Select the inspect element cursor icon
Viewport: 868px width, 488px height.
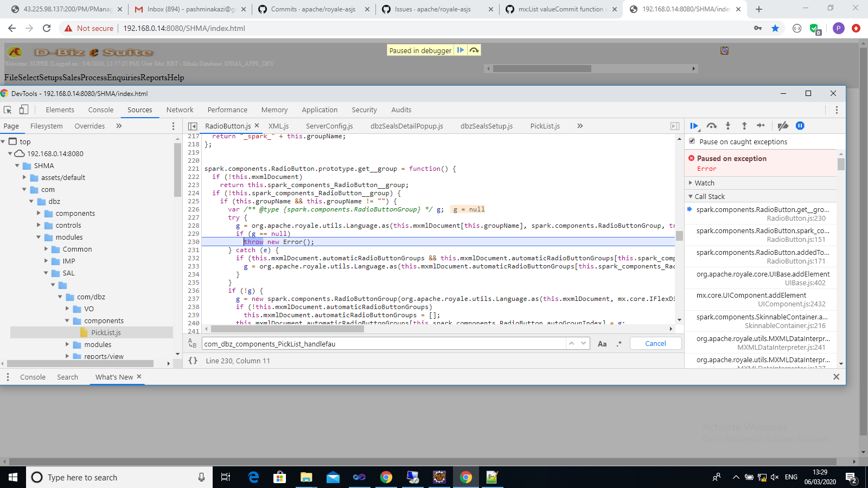pyautogui.click(x=8, y=110)
